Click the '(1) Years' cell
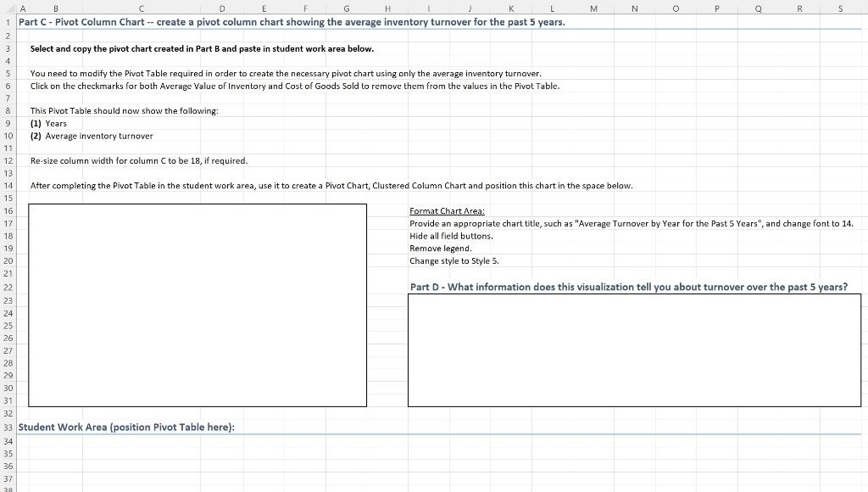This screenshot has width=868, height=492. pos(48,124)
